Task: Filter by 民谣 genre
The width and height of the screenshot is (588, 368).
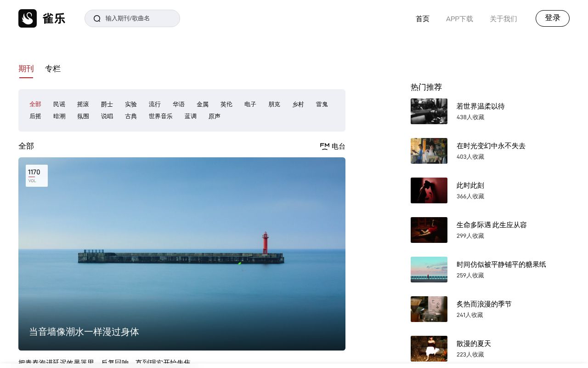Action: pos(59,104)
